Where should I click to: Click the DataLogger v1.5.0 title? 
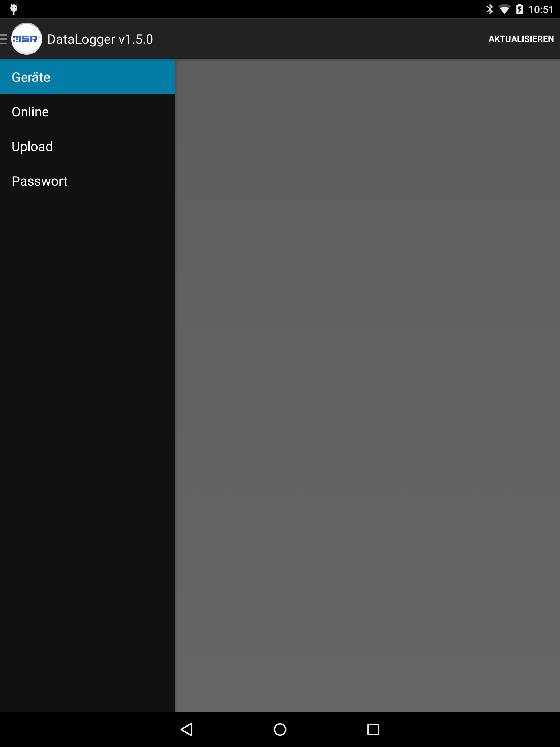pyautogui.click(x=100, y=39)
